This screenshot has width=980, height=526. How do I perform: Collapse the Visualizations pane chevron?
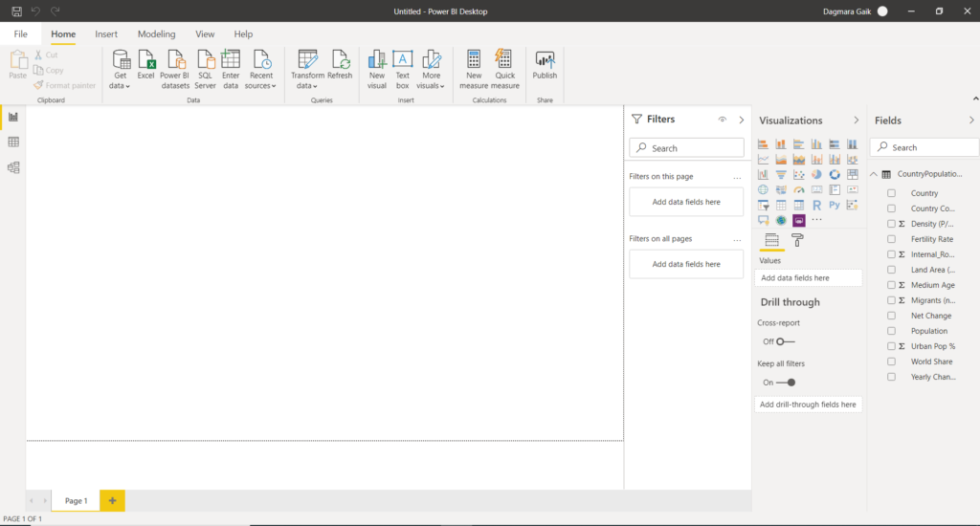tap(857, 120)
